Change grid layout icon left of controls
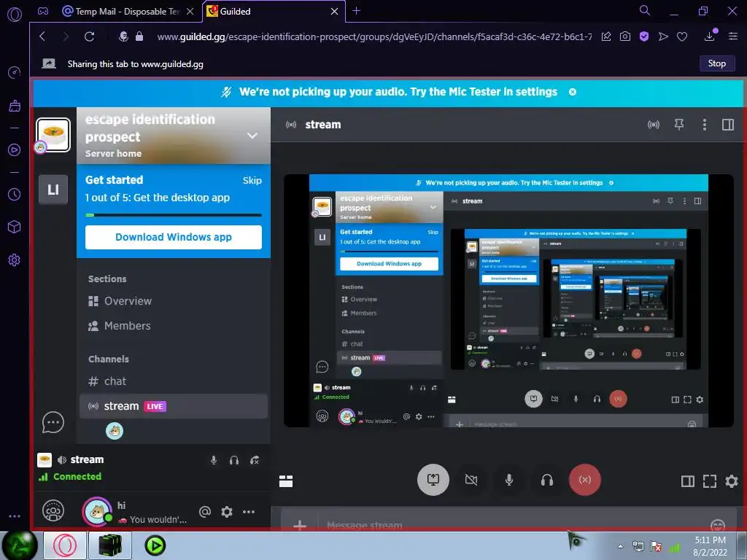747x560 pixels. 286,481
